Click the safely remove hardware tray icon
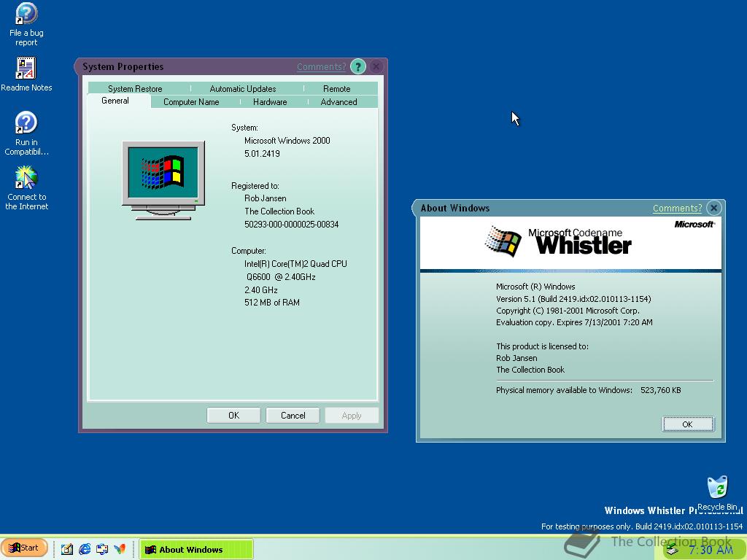 pyautogui.click(x=672, y=550)
